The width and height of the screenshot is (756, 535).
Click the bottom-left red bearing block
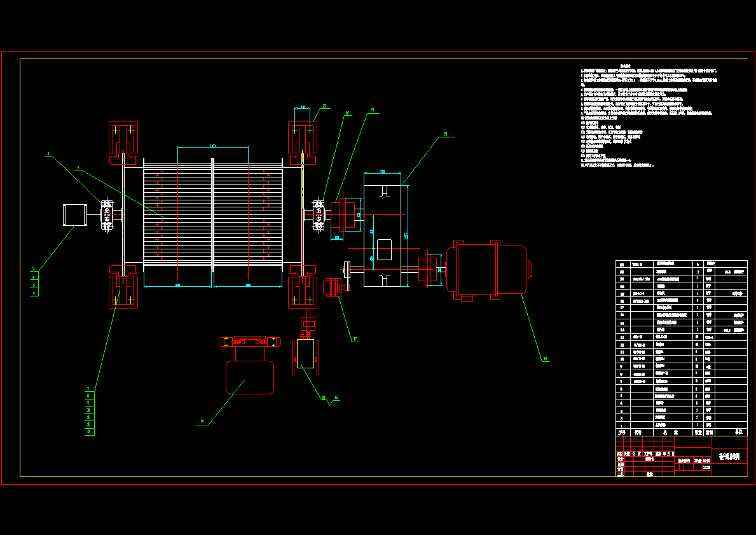click(x=123, y=287)
